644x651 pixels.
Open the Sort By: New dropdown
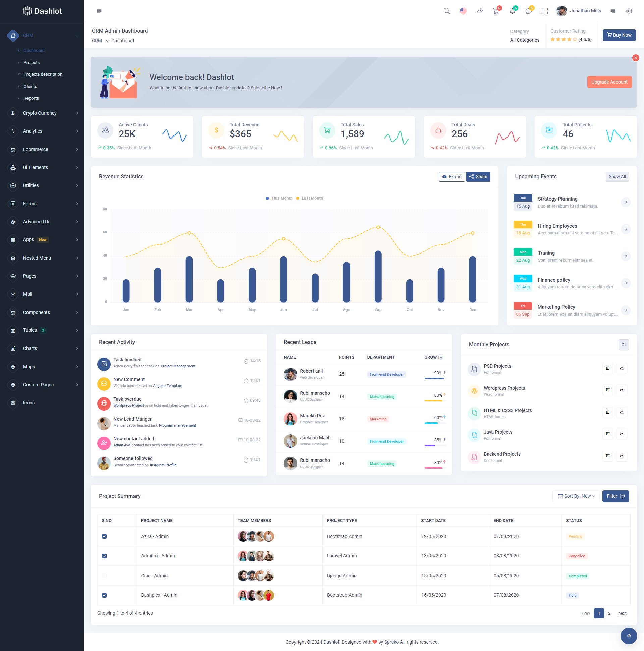pos(576,496)
